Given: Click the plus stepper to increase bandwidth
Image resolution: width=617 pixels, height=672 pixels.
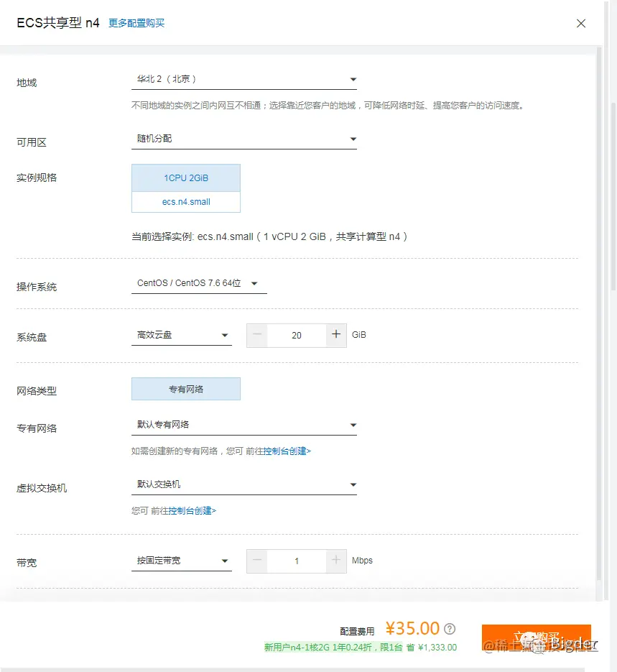Looking at the screenshot, I should click(336, 561).
